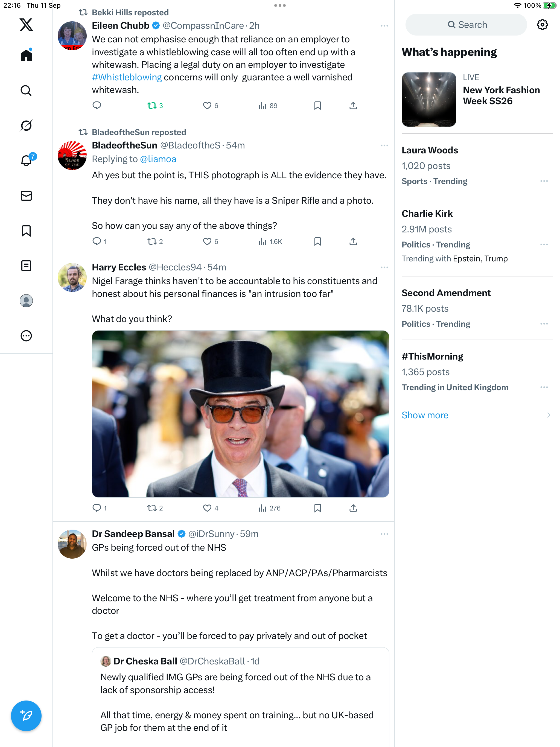Open the #Whistleblowing hashtag link
The height and width of the screenshot is (747, 560).
pos(127,77)
